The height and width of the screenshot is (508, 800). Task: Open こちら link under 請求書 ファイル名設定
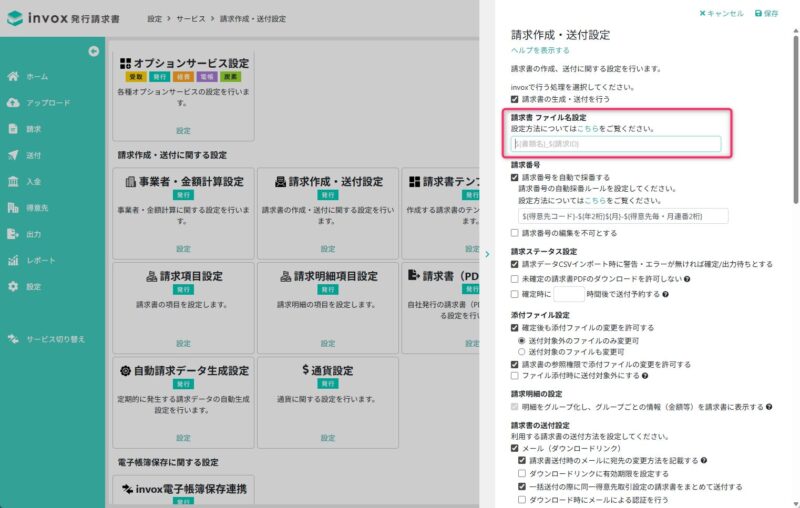point(588,129)
